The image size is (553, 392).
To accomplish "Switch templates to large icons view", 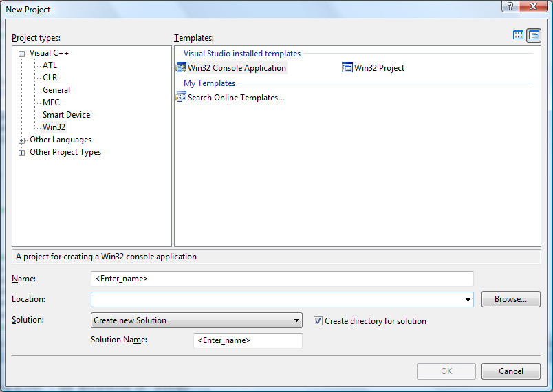I will pyautogui.click(x=518, y=35).
